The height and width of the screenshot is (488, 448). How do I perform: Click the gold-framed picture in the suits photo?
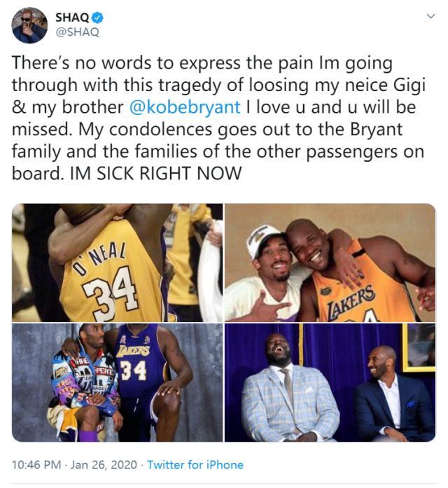click(x=419, y=347)
